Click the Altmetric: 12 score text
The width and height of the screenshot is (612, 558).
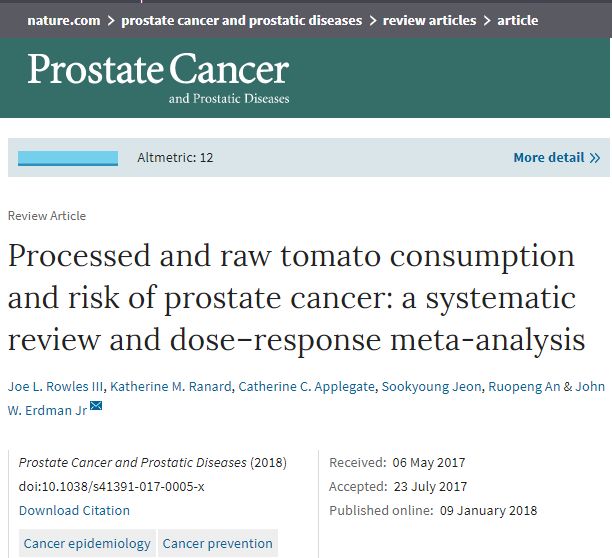175,158
